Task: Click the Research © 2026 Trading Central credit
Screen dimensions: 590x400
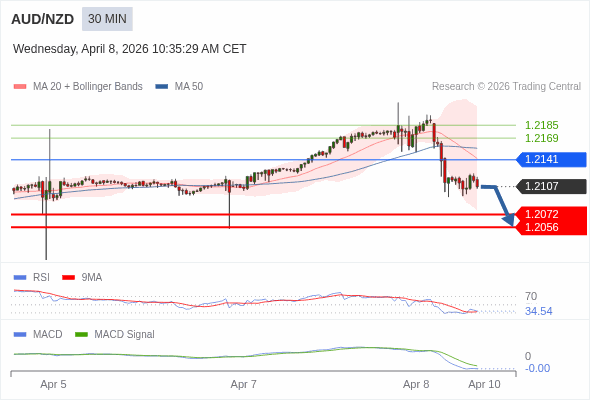Action: 506,87
